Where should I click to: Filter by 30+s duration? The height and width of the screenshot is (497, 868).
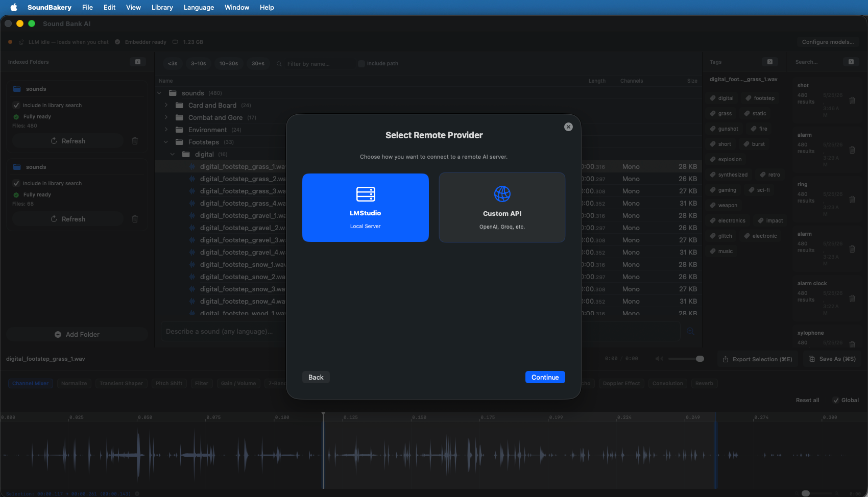(258, 63)
